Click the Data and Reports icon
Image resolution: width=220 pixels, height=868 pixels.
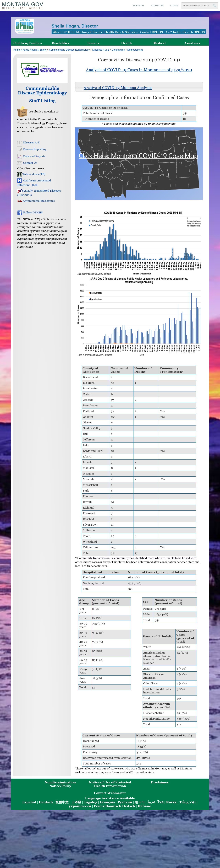[x=20, y=156]
